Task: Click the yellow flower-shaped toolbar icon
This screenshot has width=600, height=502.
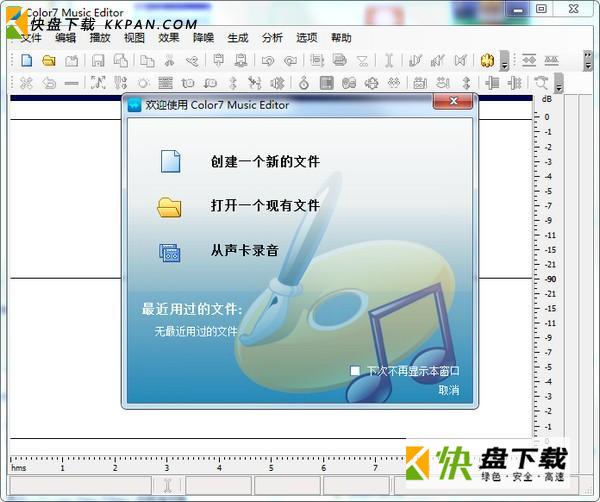Action: pos(487,60)
